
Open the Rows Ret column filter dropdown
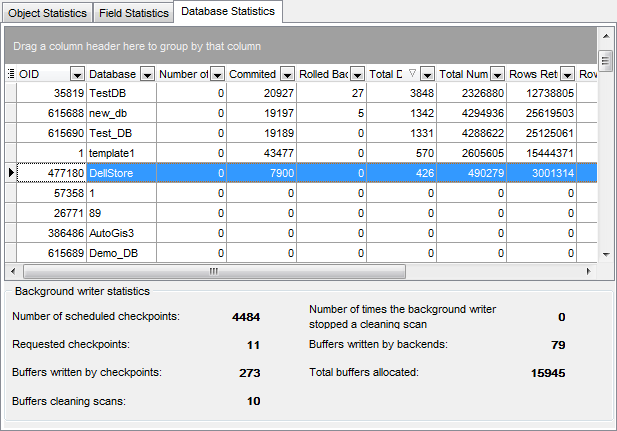[567, 74]
